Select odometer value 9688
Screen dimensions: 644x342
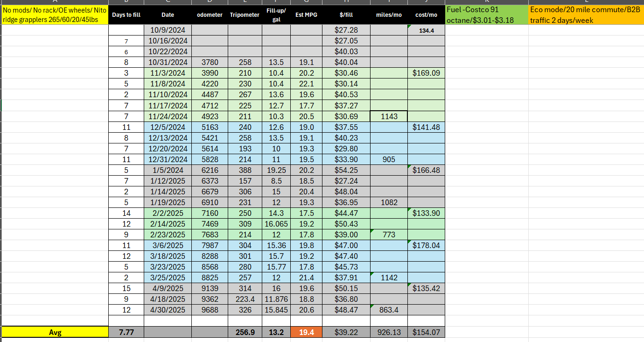(210, 310)
